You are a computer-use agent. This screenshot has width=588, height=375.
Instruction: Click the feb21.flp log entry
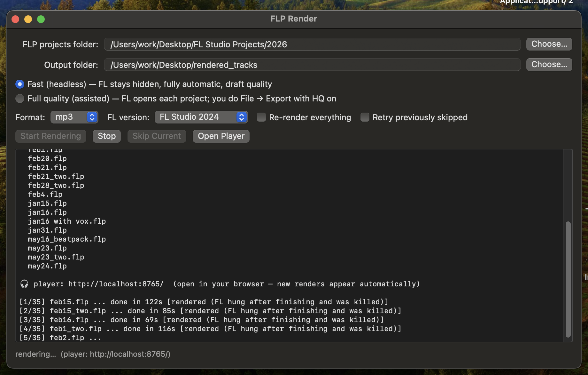[47, 167]
